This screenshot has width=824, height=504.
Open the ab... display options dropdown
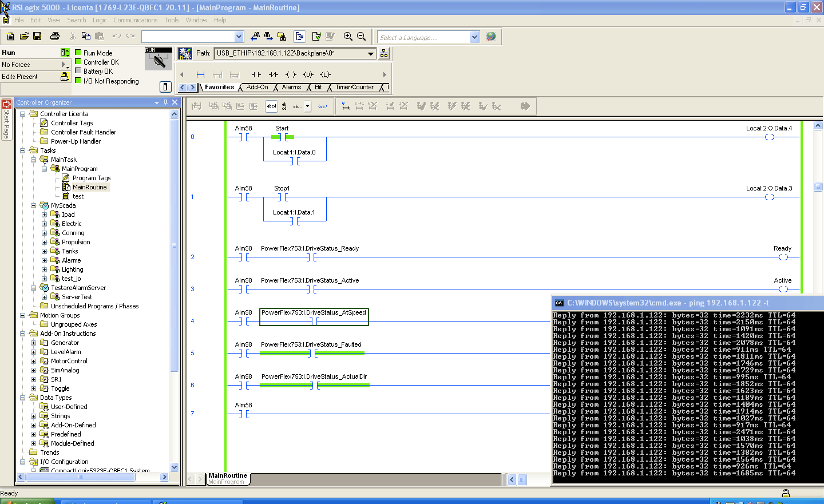click(308, 106)
